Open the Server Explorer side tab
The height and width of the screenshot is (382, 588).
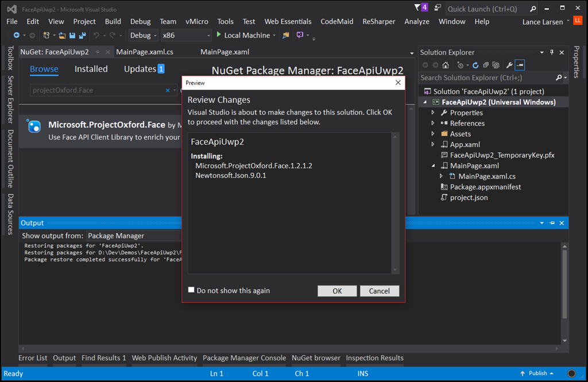tap(10, 99)
